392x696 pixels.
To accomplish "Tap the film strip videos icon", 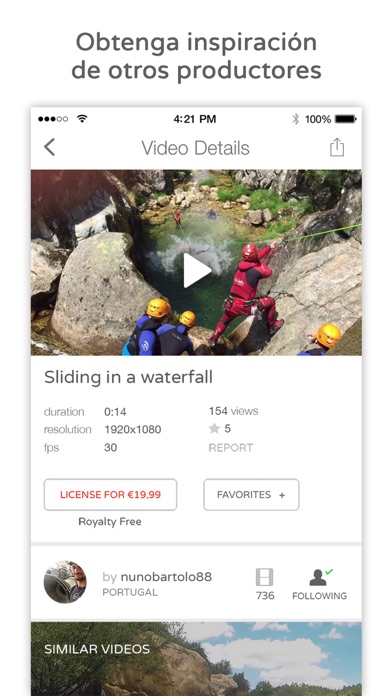I will pos(265,577).
